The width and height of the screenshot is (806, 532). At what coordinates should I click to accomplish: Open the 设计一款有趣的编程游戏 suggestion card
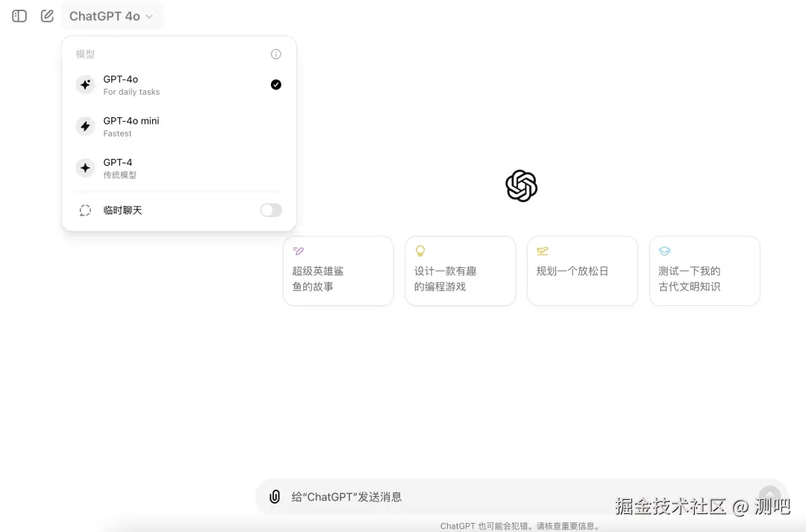click(460, 271)
